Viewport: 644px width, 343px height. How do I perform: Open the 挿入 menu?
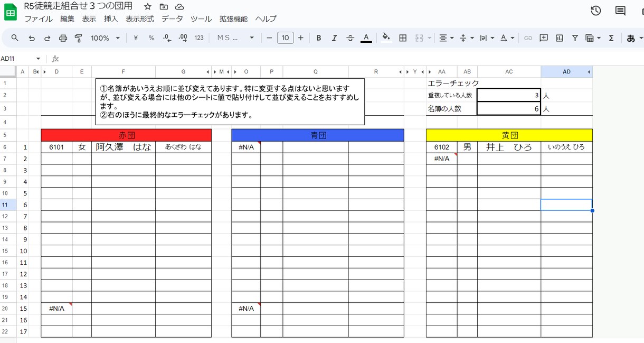pyautogui.click(x=111, y=19)
